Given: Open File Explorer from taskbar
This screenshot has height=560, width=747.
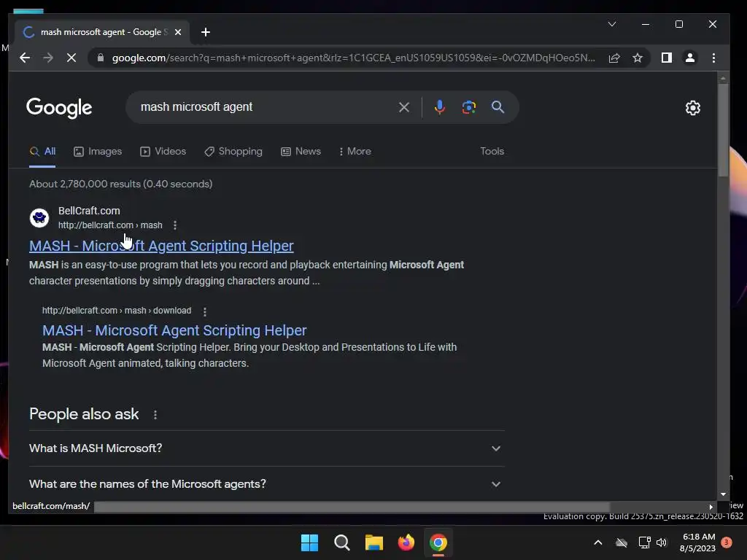Looking at the screenshot, I should tap(374, 542).
